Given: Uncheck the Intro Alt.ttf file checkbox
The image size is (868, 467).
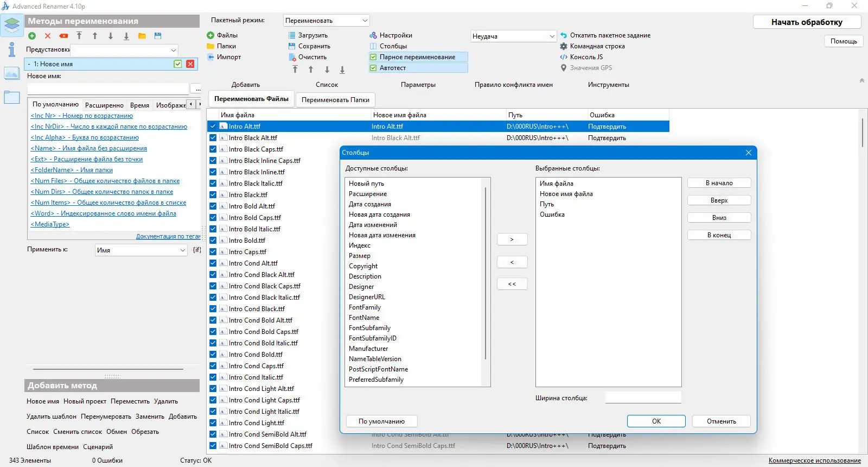Looking at the screenshot, I should [213, 126].
